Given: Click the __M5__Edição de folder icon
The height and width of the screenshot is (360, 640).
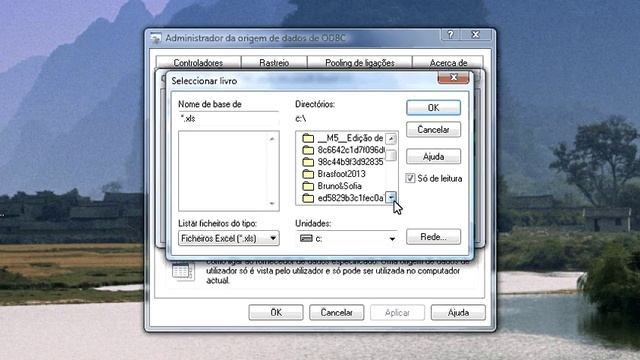Looking at the screenshot, I should point(308,138).
